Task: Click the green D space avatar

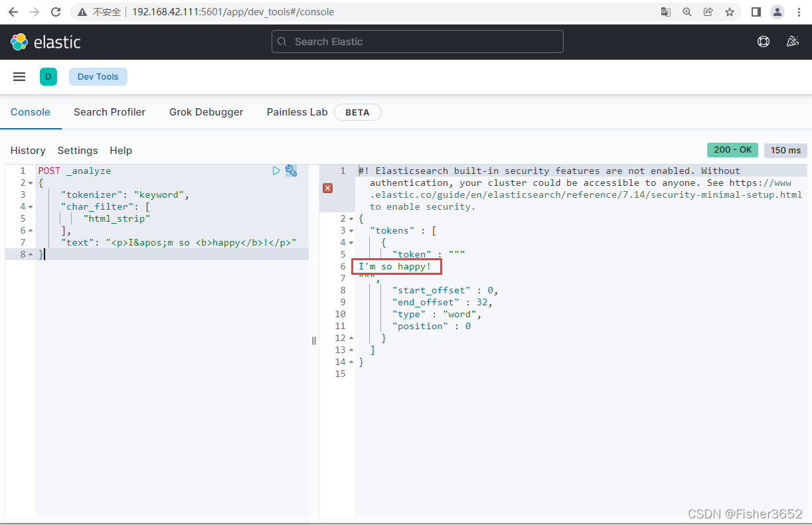Action: pyautogui.click(x=48, y=77)
